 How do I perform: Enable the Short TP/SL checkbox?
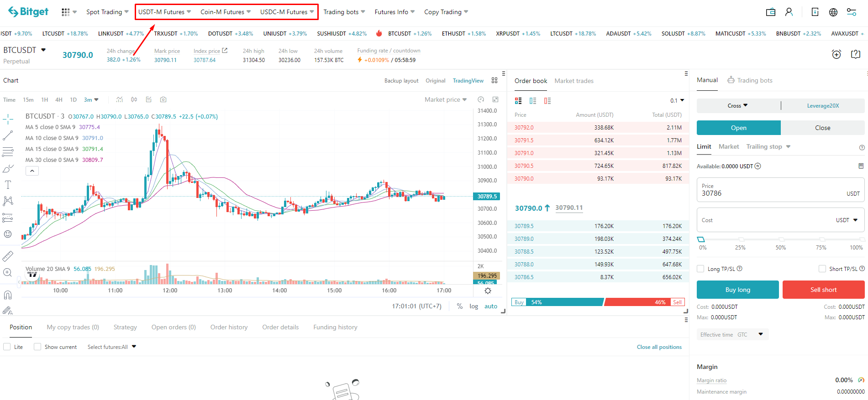click(822, 269)
